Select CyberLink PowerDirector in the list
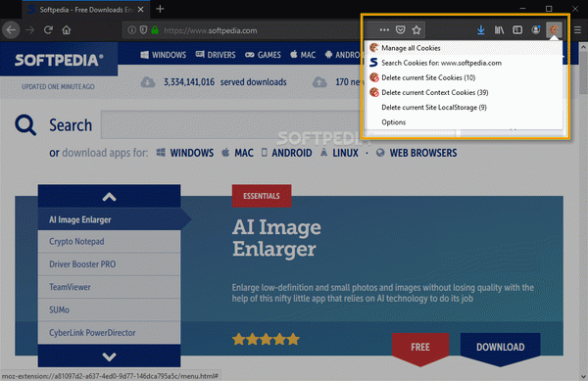 tap(109, 333)
